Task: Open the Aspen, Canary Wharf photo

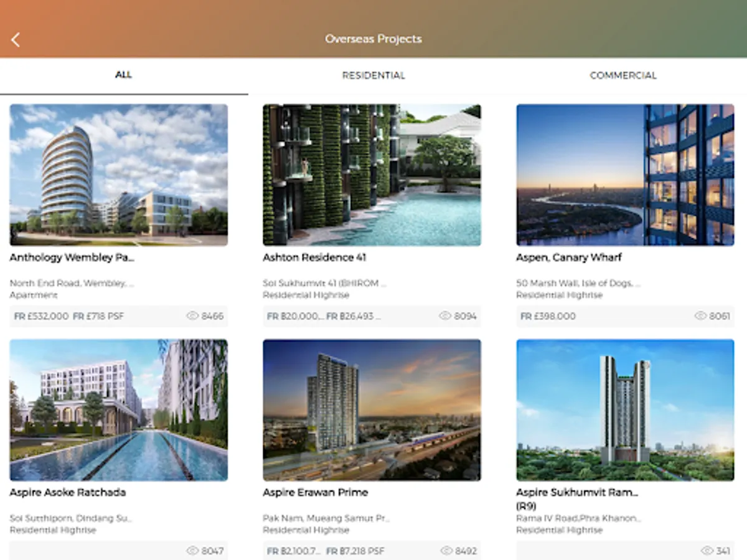Action: pyautogui.click(x=625, y=175)
